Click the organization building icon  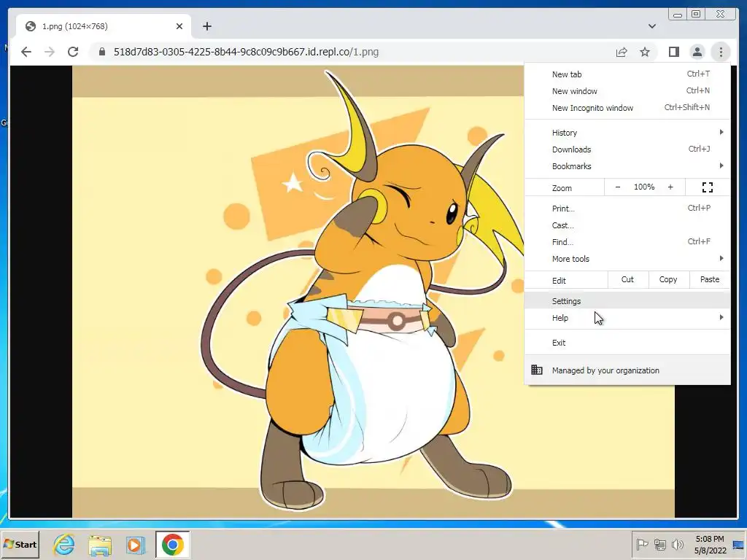537,370
